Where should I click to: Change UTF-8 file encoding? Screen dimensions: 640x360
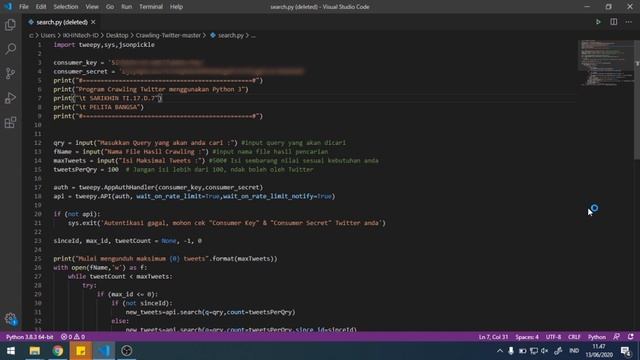point(553,337)
